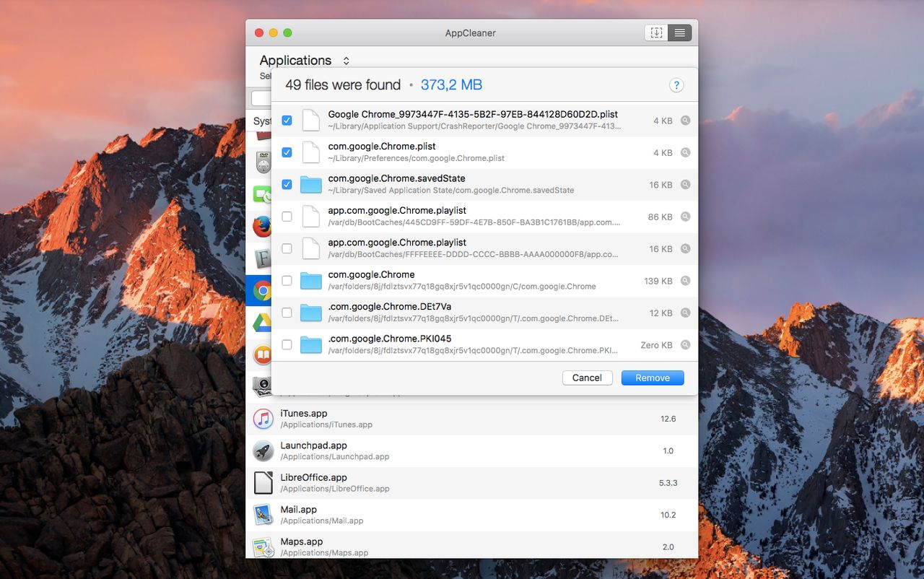Uncheck the com.google.Chrome.savedState checkbox
The height and width of the screenshot is (579, 924).
287,185
